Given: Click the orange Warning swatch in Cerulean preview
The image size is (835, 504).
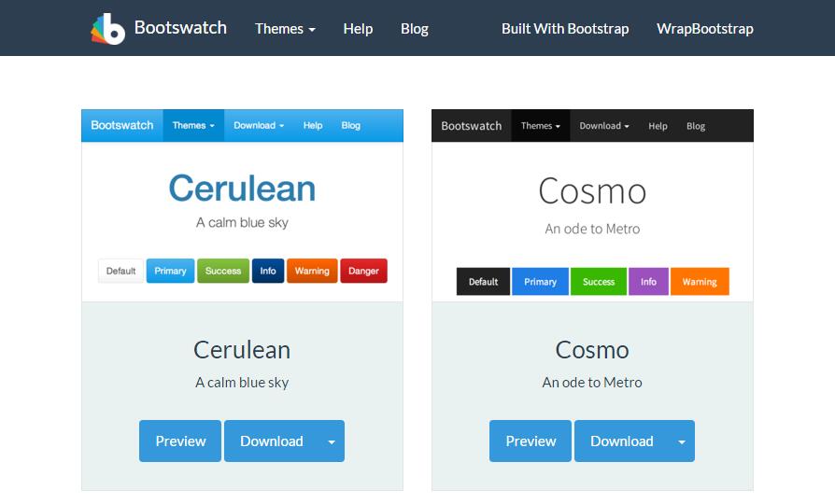Looking at the screenshot, I should coord(312,271).
